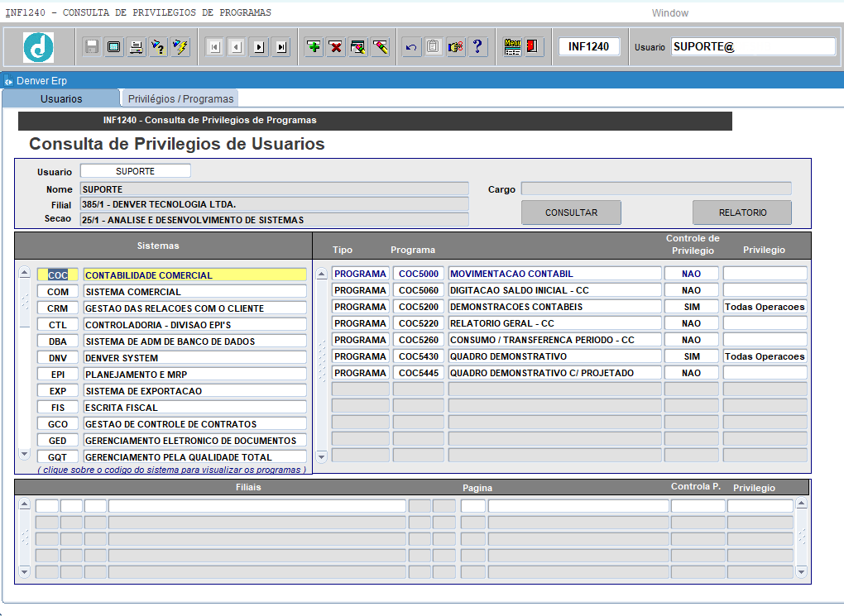844x616 pixels.
Task: Click RELATORIO GERAL - CC program name
Action: (555, 323)
